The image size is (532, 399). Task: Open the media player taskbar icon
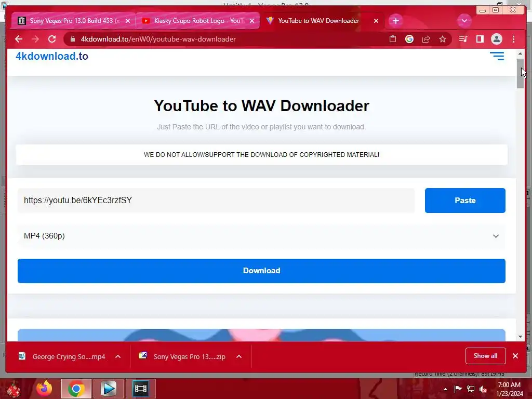109,389
